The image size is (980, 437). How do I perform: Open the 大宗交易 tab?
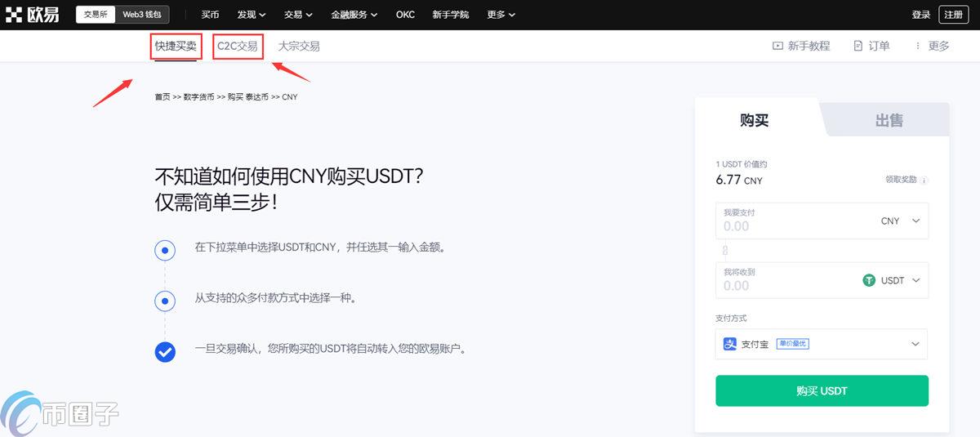click(x=299, y=47)
